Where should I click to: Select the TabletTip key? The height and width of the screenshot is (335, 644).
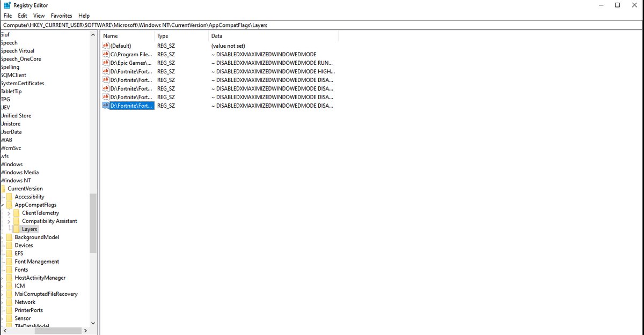11,91
